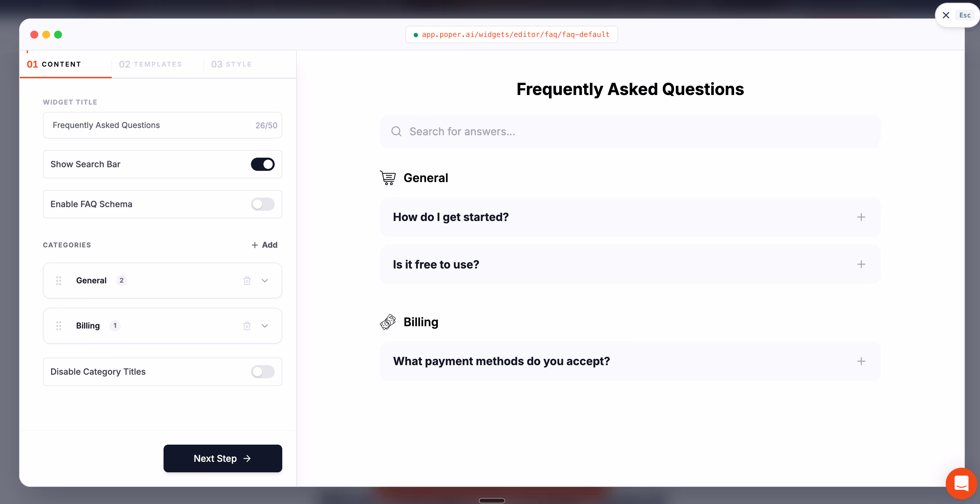The width and height of the screenshot is (980, 504).
Task: Click the 'Enable FAQ Schema' label
Action: click(x=91, y=204)
